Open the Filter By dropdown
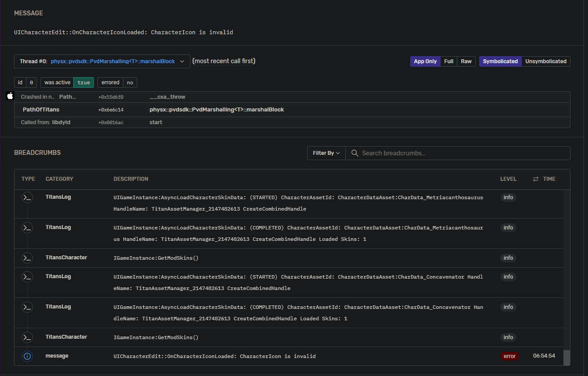 (x=326, y=153)
